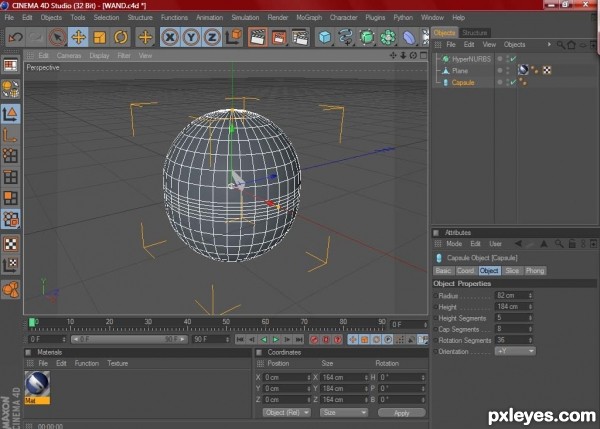This screenshot has height=429, width=600.
Task: Click the Height stepper arrows
Action: [530, 307]
